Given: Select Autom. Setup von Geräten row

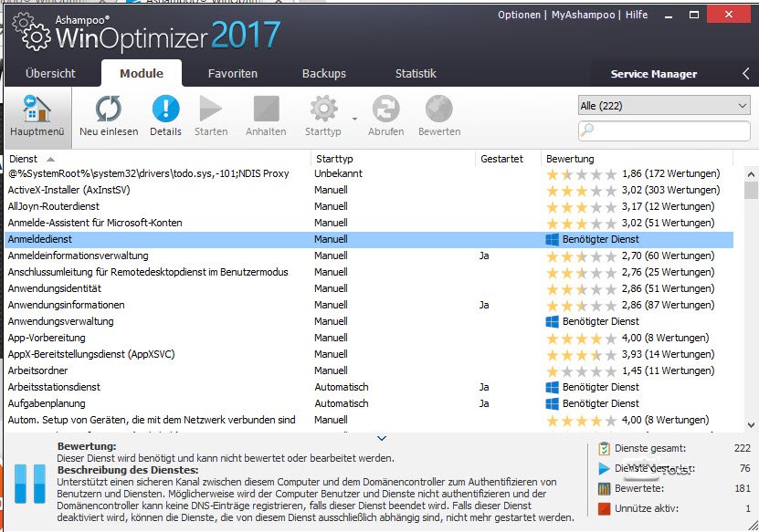Looking at the screenshot, I should coord(369,421).
